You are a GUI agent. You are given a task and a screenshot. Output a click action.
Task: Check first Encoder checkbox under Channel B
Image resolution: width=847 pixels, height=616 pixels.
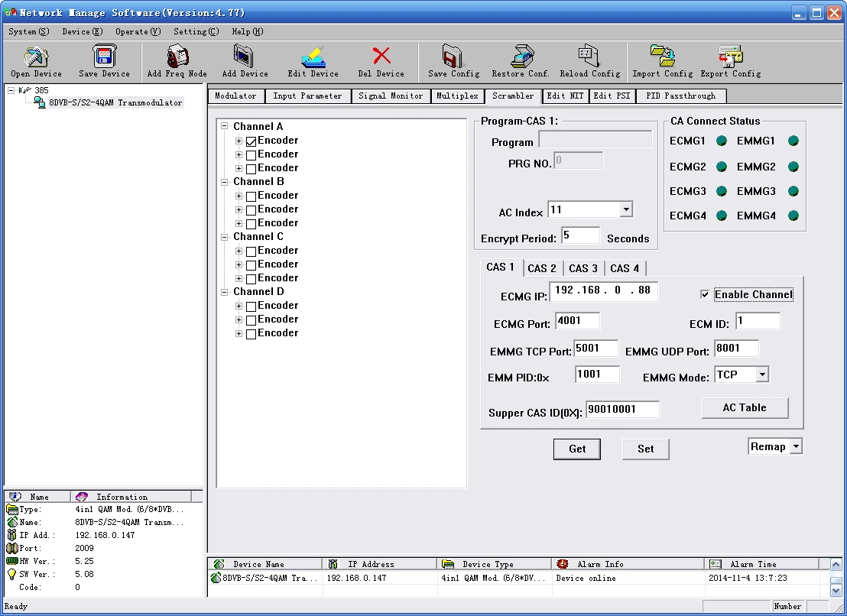[251, 196]
